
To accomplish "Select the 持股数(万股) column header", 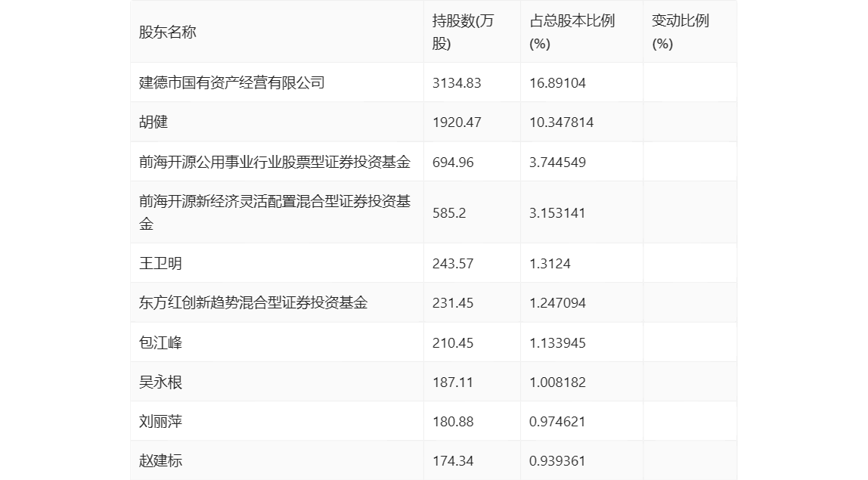I will 463,32.
